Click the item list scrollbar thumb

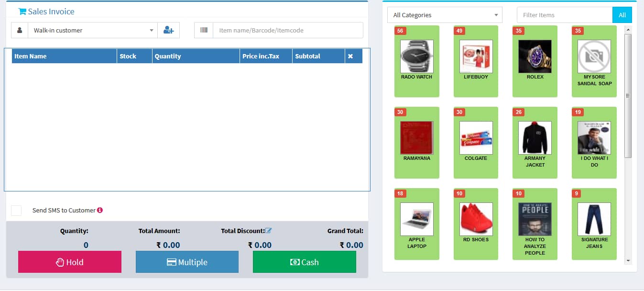(x=628, y=96)
